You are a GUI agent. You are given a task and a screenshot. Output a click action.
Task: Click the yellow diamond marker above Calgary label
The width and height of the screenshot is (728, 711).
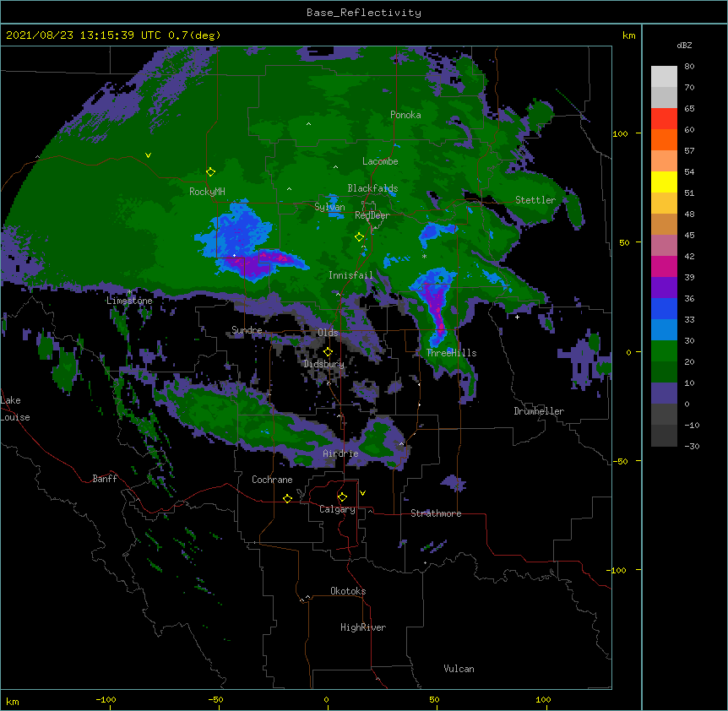[x=342, y=497]
